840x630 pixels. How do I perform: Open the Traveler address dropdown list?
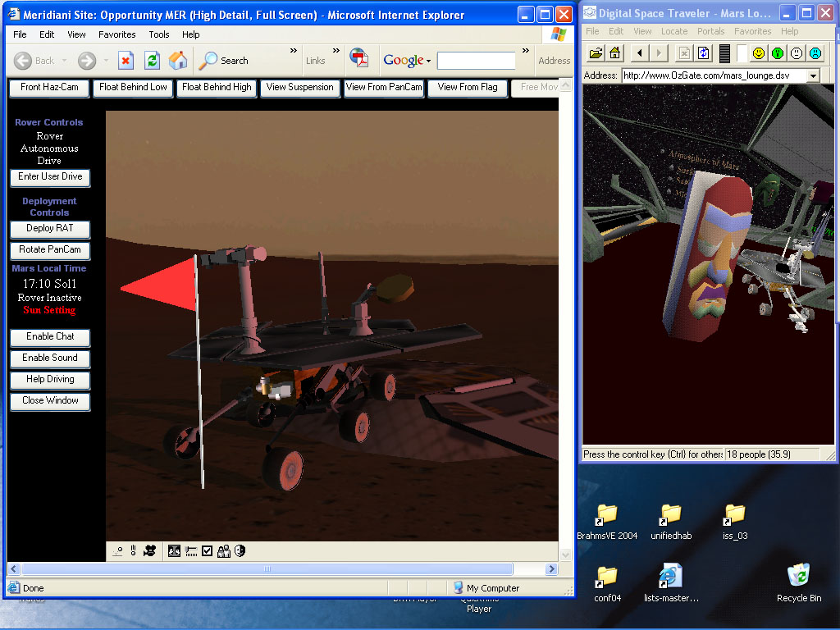813,75
